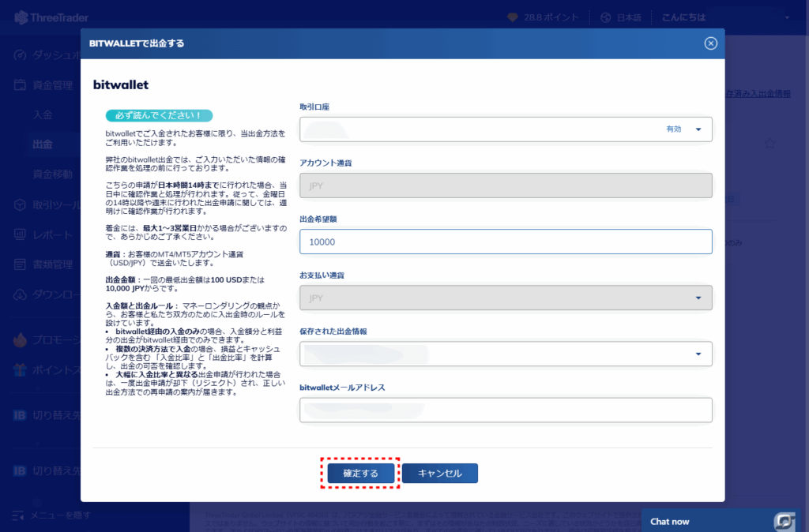
Task: Select 出金 in the sidebar menu
Action: (x=43, y=144)
